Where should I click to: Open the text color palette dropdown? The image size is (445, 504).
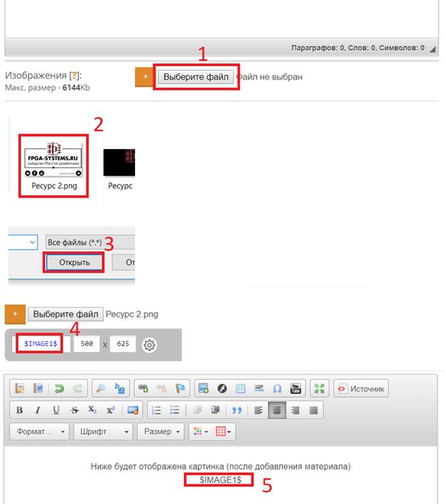pyautogui.click(x=199, y=432)
